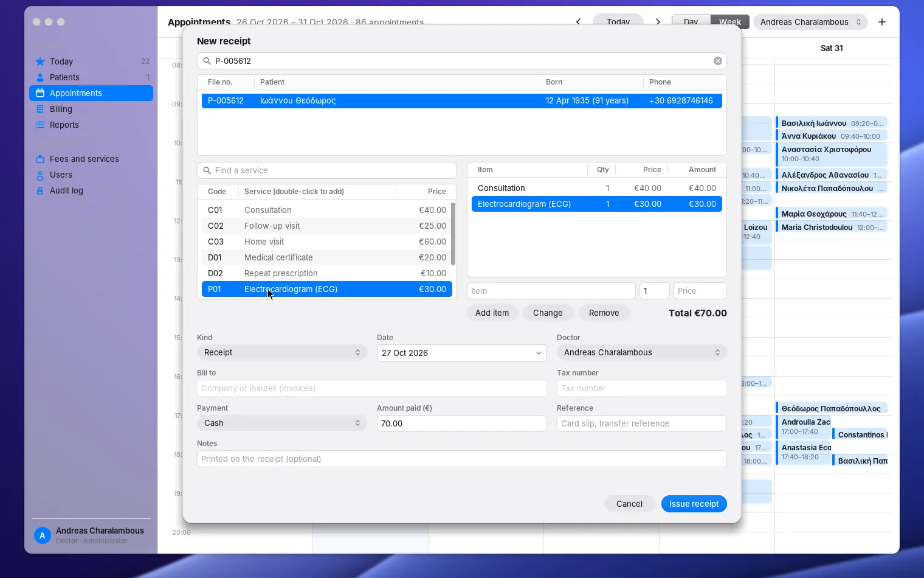Click the Amount paid field
The height and width of the screenshot is (578, 924).
tap(462, 423)
